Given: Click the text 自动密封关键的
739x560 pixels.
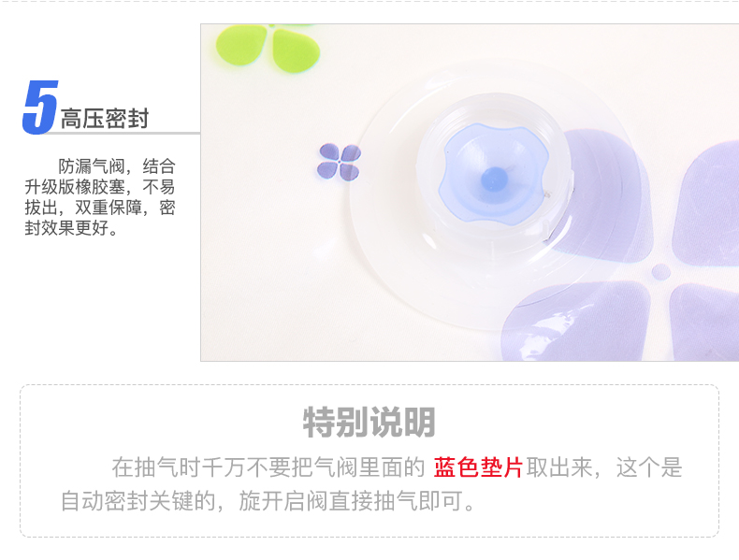Looking at the screenshot, I should click(138, 501).
